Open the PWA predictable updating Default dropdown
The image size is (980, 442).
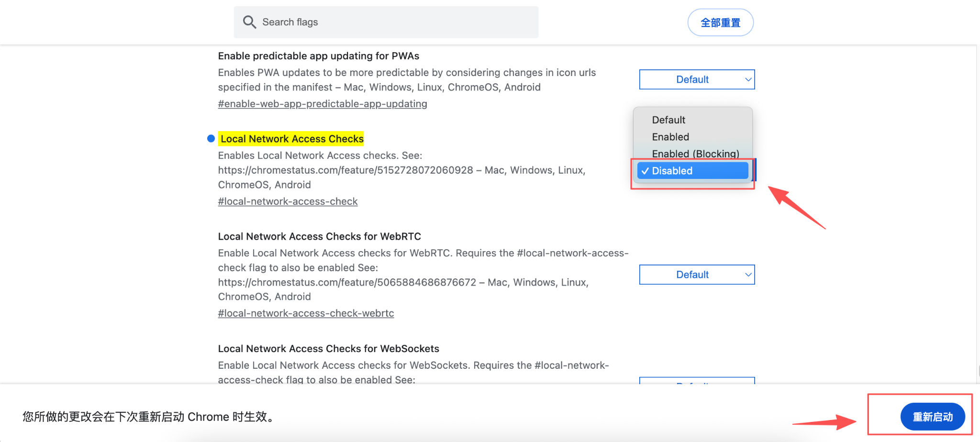696,79
